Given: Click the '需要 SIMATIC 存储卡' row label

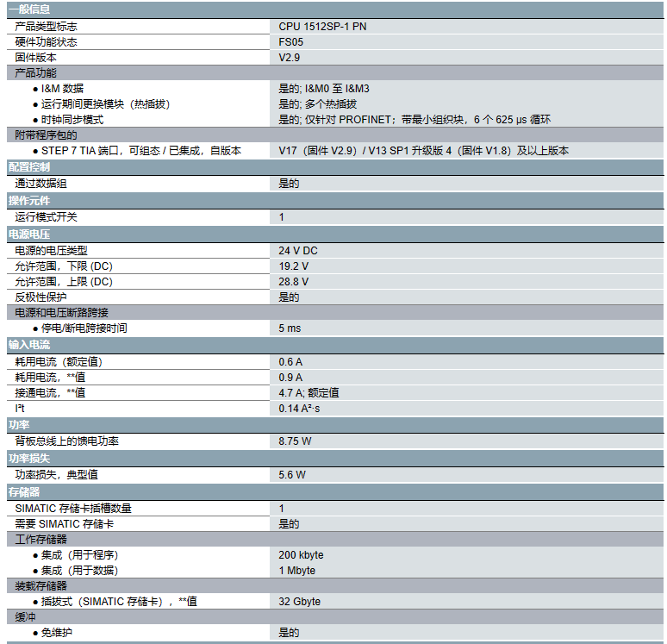Looking at the screenshot, I should coord(65,524).
